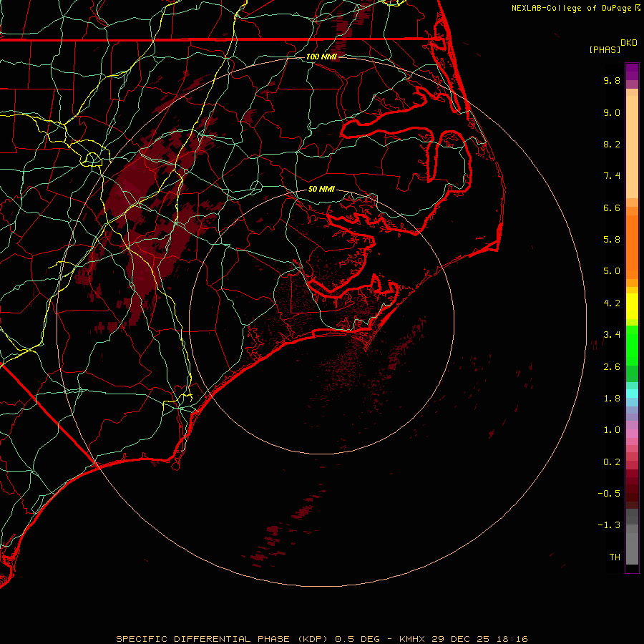The width and height of the screenshot is (644, 644).
Task: Click the 9.0 scale value
Action: [x=612, y=112]
